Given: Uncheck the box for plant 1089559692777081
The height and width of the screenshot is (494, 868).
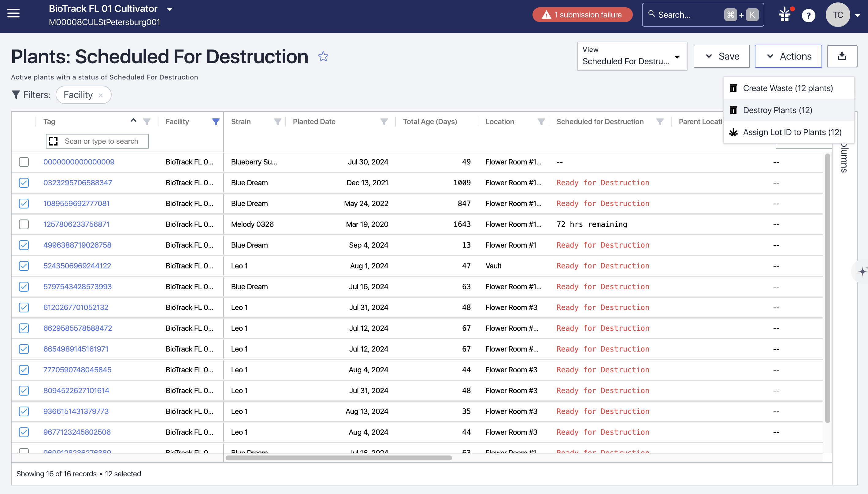Looking at the screenshot, I should click(x=24, y=204).
